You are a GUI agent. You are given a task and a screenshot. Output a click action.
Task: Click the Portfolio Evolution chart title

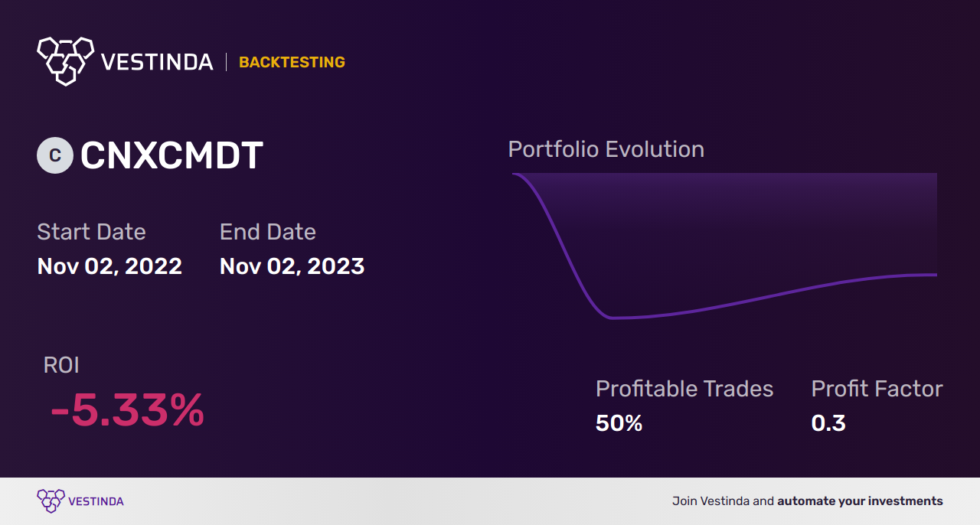point(606,148)
